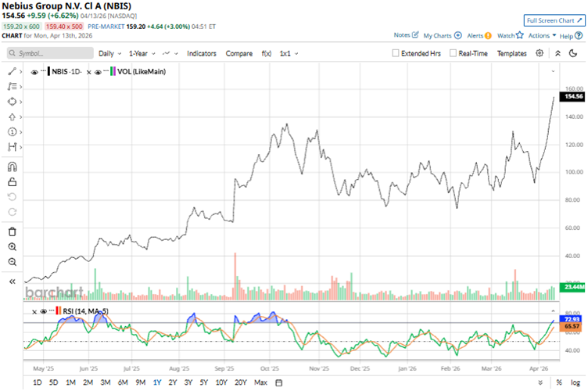Toggle the percent scale button
The image size is (588, 391).
click(559, 382)
